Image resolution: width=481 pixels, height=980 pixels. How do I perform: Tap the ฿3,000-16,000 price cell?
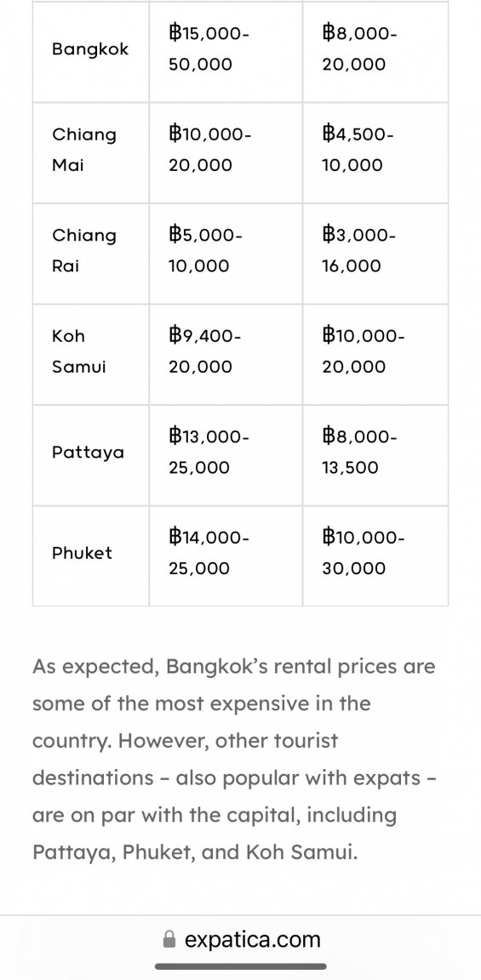[375, 254]
